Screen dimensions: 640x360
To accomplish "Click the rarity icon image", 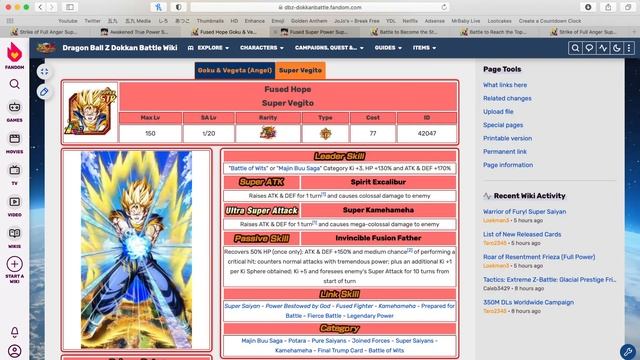I will click(x=268, y=133).
